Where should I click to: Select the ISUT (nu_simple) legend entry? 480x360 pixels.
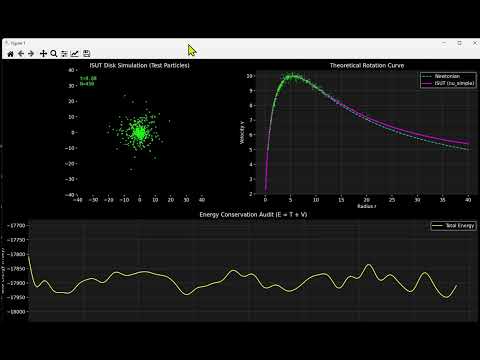point(448,83)
